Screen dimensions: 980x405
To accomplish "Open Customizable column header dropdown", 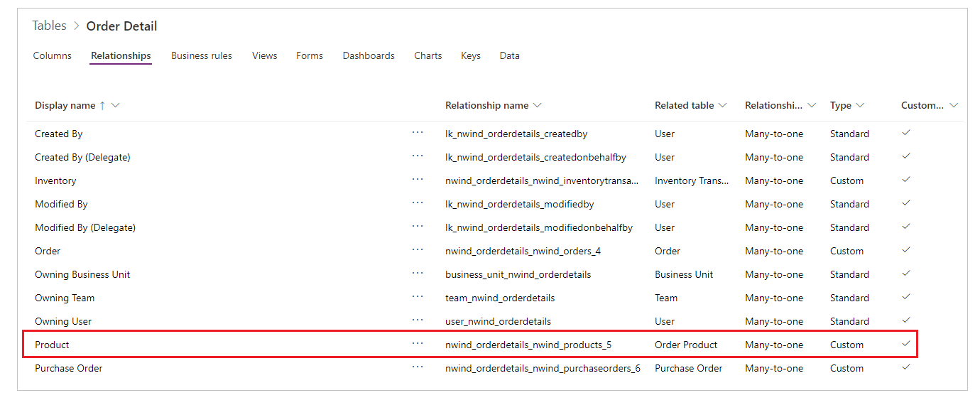I will tap(954, 105).
